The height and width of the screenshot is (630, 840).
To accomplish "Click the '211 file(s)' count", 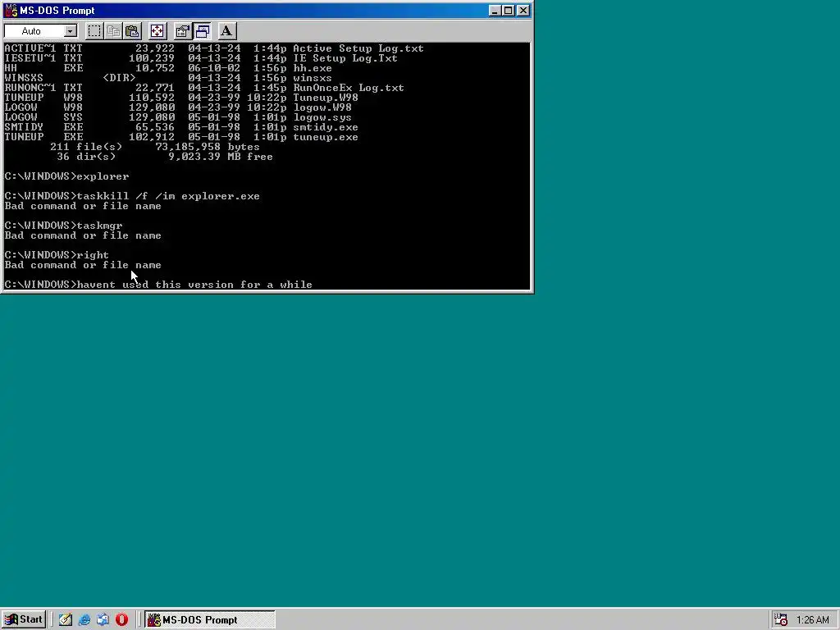I will 85,147.
